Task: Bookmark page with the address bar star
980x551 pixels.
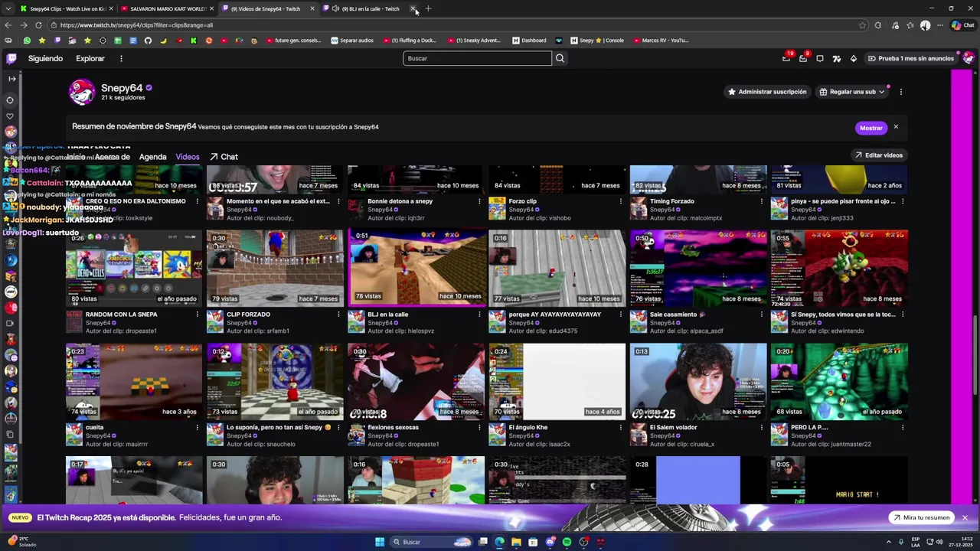Action: (x=862, y=25)
